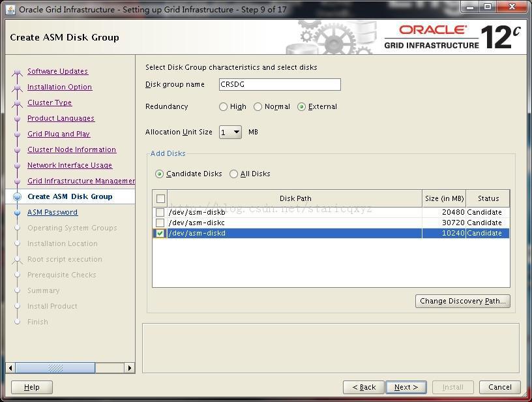Open Grid Plug and Play step
Screen dimensions: 532x402
click(x=59, y=134)
